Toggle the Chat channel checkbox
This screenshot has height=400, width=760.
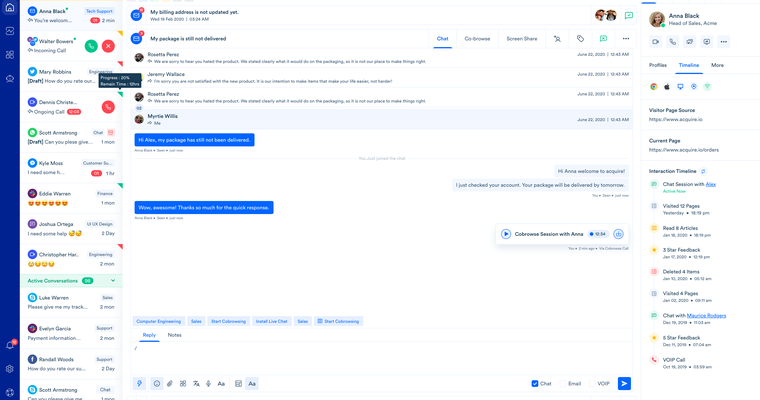pyautogui.click(x=535, y=384)
